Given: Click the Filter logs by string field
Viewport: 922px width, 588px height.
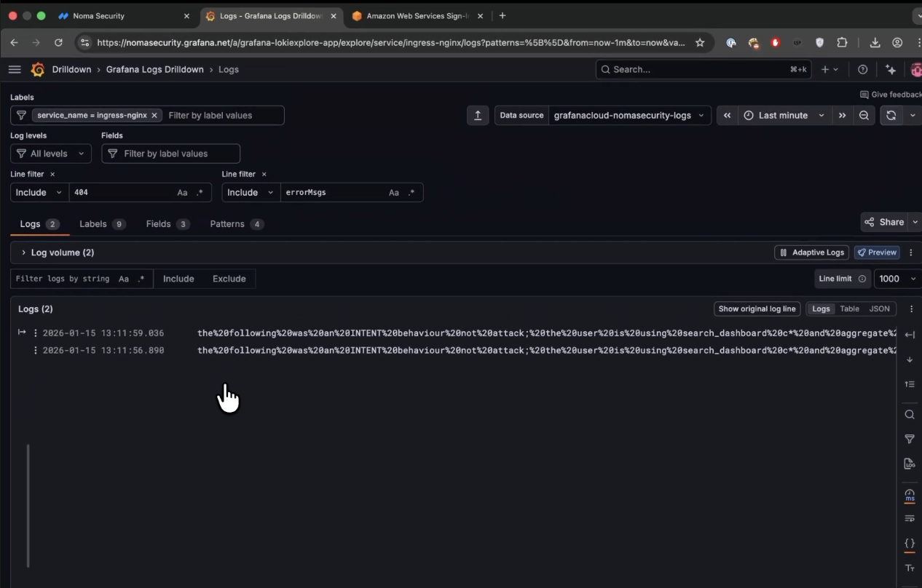Looking at the screenshot, I should 63,279.
